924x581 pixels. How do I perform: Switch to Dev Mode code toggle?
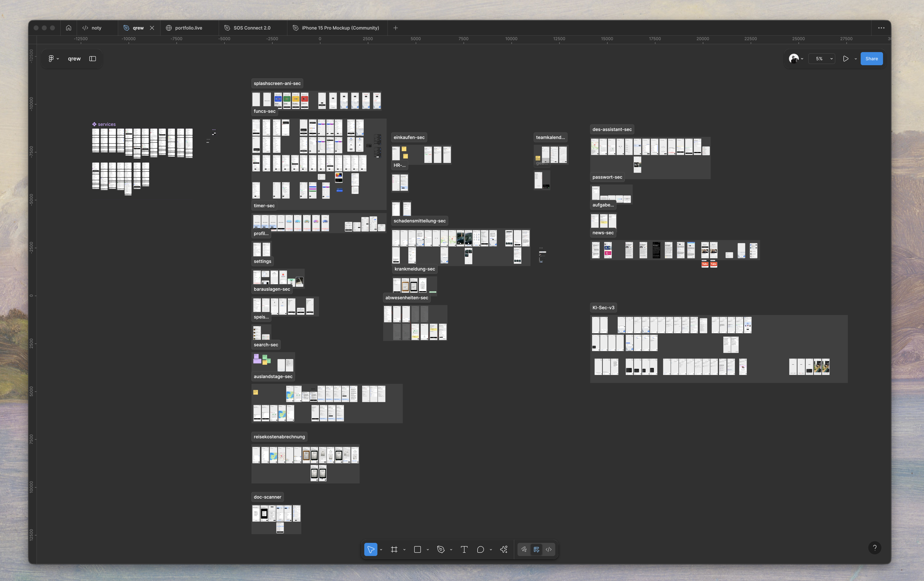pos(549,549)
